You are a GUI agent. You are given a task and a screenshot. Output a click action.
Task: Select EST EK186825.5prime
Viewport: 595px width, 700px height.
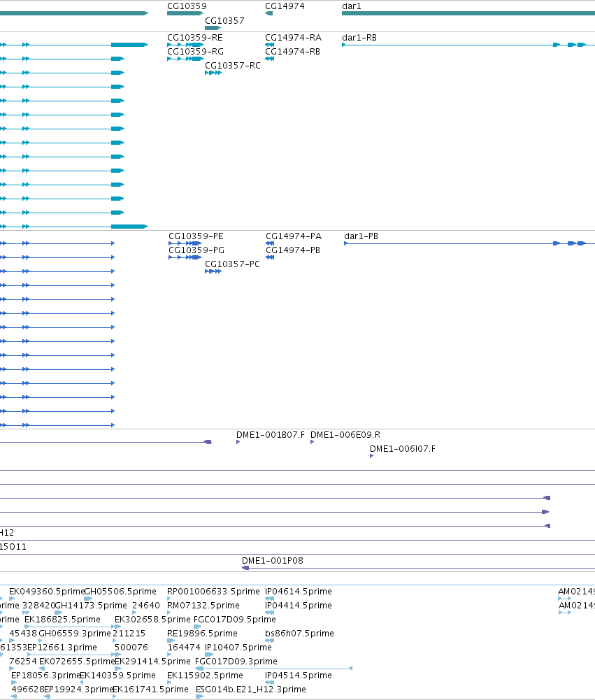tap(62, 620)
